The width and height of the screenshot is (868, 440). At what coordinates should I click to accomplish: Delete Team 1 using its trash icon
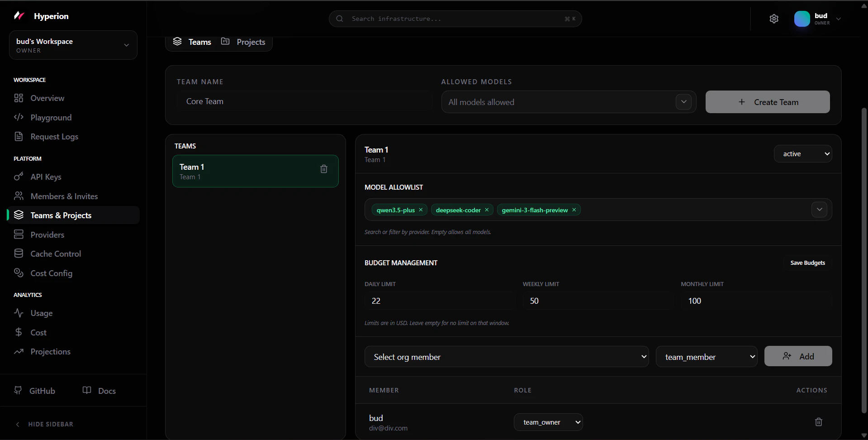(323, 168)
